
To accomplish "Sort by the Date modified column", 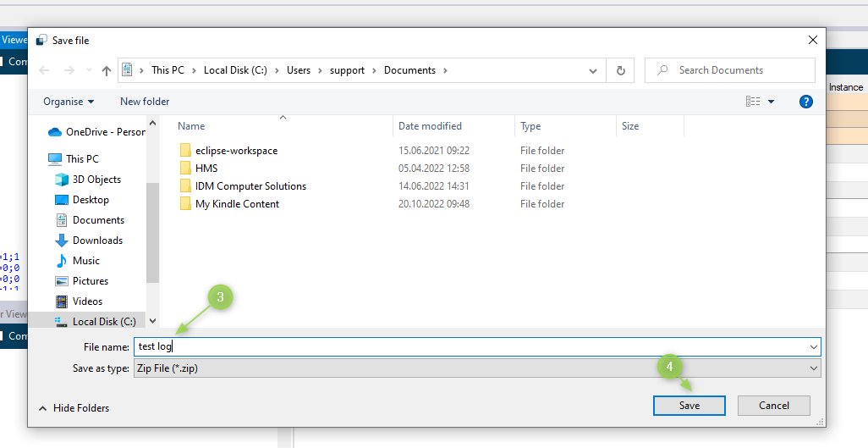I will [x=430, y=126].
